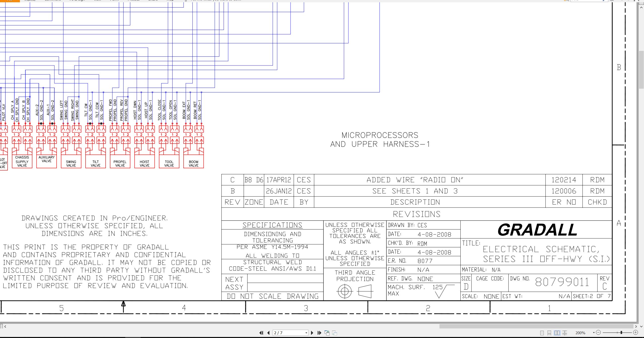Jump to the last page
Screen dimensions: 644x338
coord(319,333)
